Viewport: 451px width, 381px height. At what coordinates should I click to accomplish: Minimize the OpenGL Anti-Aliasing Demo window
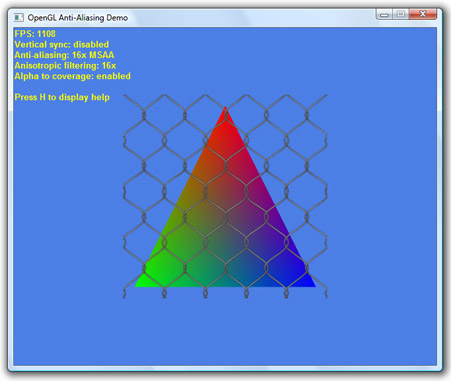[x=384, y=14]
